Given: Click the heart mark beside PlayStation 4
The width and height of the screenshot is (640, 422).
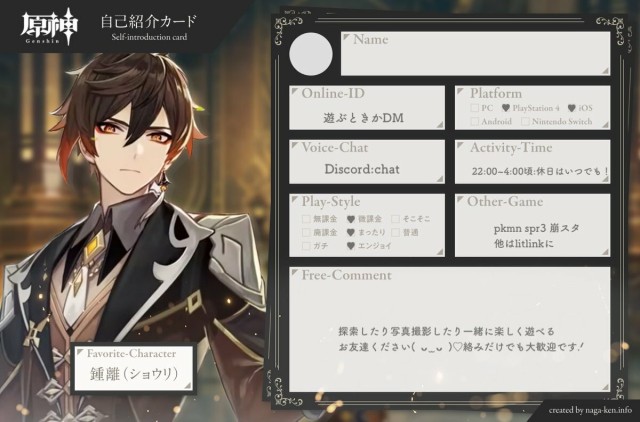Looking at the screenshot, I should pyautogui.click(x=506, y=108).
